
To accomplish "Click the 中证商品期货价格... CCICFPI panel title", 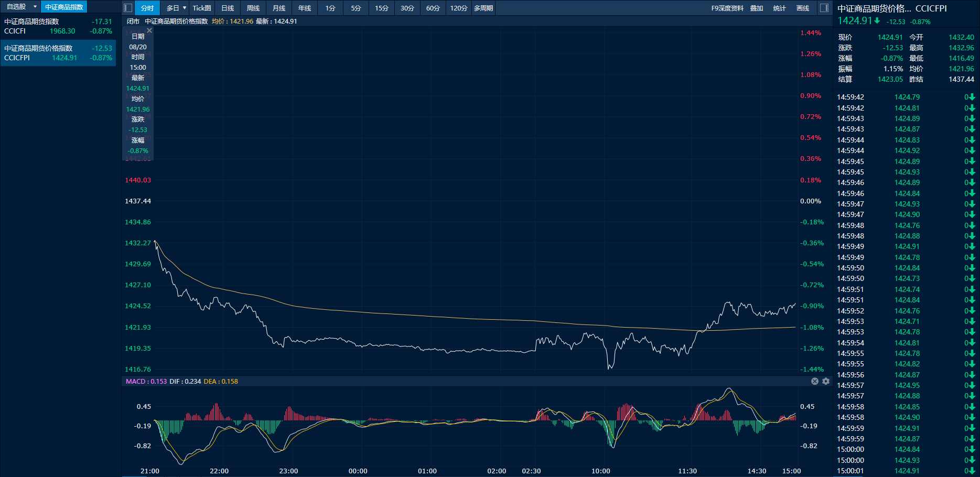I will pyautogui.click(x=892, y=8).
